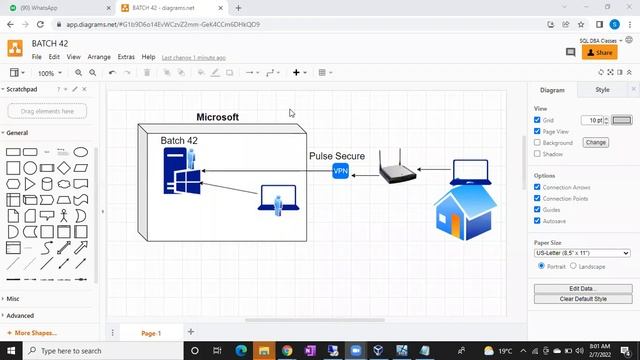Open the connection arrow style dropdown
Screen dimensions: 640x360
pos(253,73)
